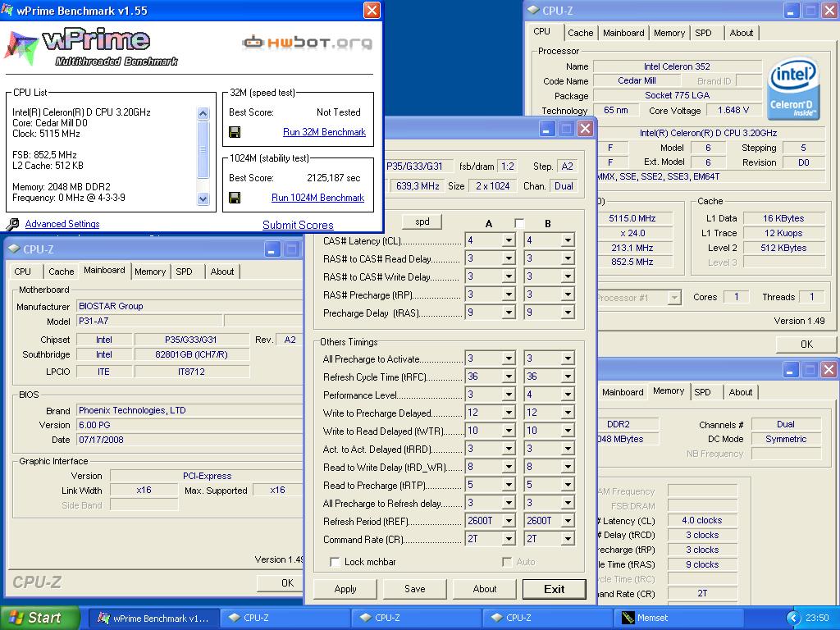Image resolution: width=840 pixels, height=630 pixels.
Task: Open All Precharge to Refresh delay column A dropdown
Action: point(509,503)
